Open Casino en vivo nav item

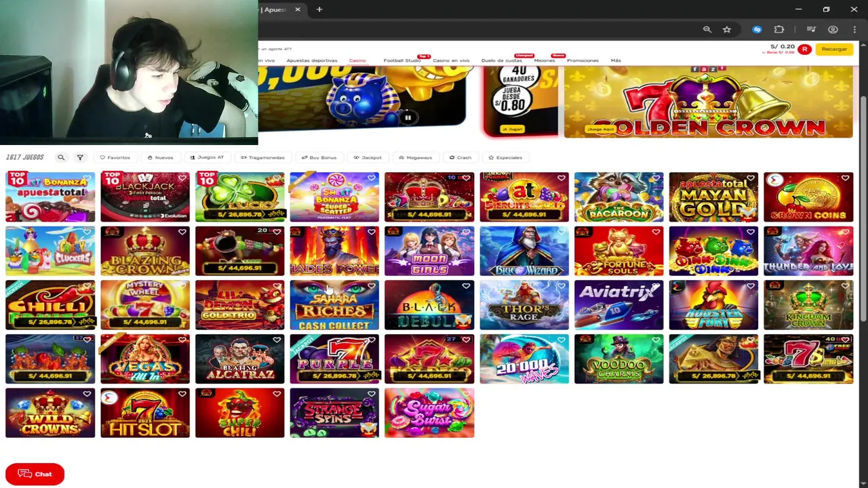[x=451, y=60]
